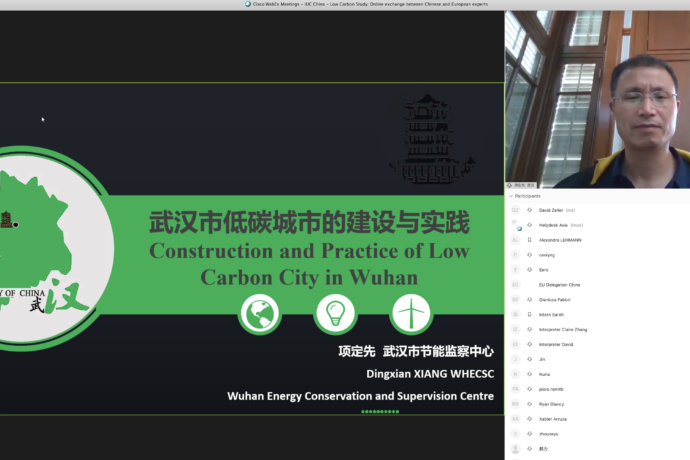Image resolution: width=690 pixels, height=460 pixels.
Task: Select participant name Helpdesk Asia
Action: coord(553,225)
